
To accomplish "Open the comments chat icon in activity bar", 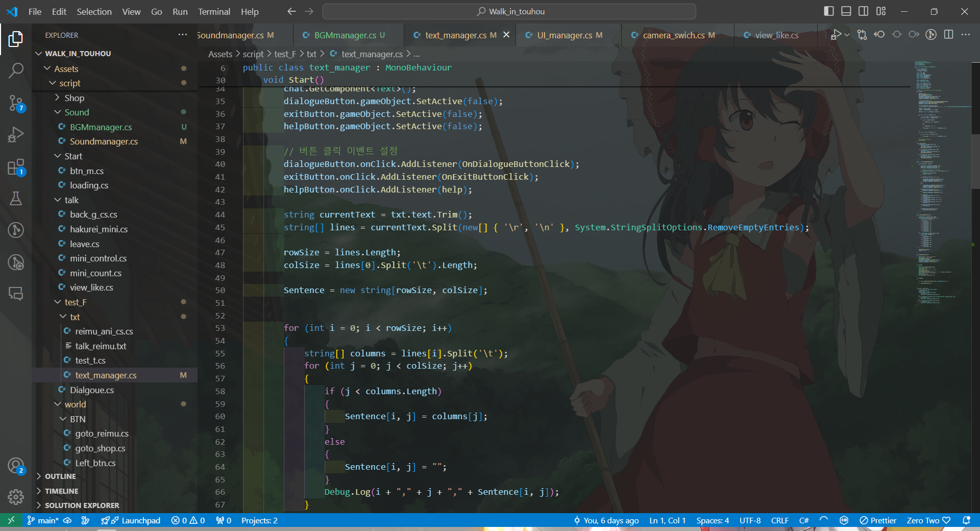I will (16, 294).
